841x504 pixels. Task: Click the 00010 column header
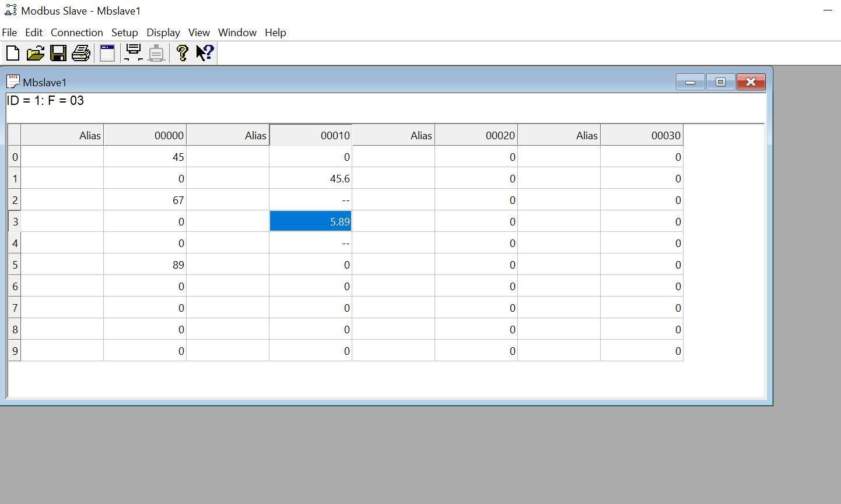pyautogui.click(x=310, y=135)
